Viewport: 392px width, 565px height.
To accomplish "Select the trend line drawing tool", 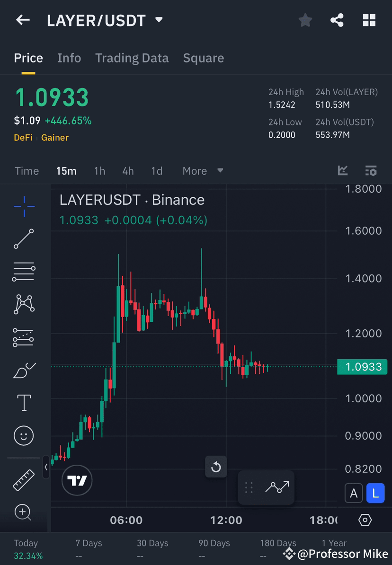I will [x=24, y=239].
